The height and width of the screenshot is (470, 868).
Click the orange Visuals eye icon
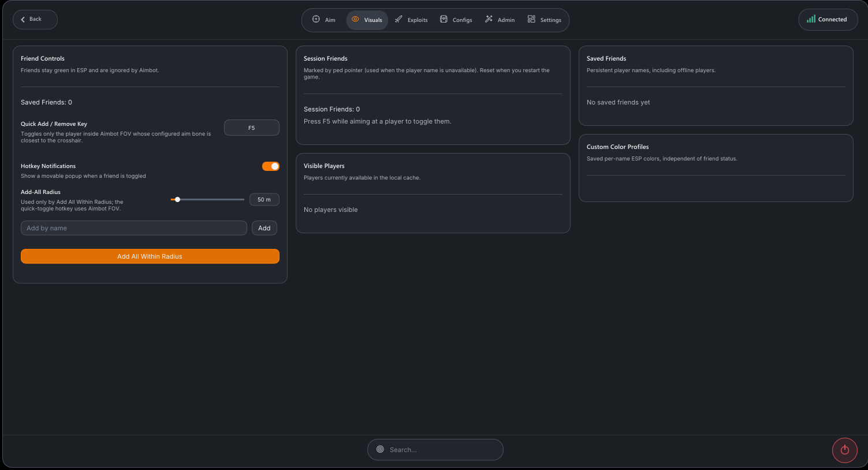(x=355, y=19)
